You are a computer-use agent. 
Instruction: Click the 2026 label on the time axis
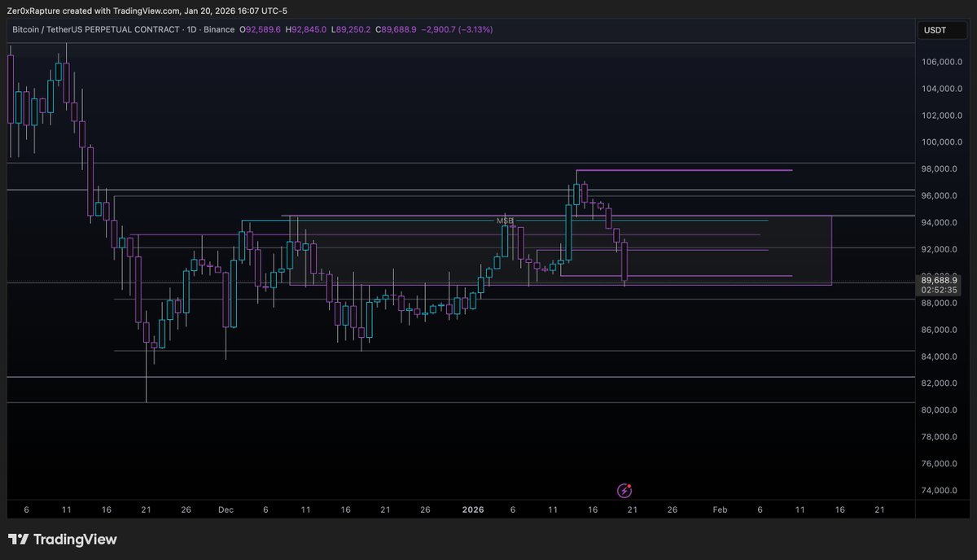(x=473, y=510)
